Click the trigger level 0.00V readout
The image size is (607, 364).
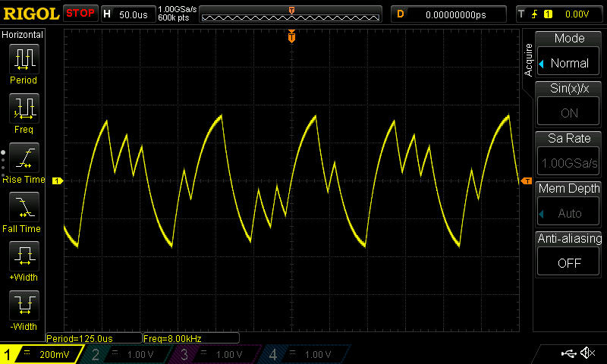[577, 14]
